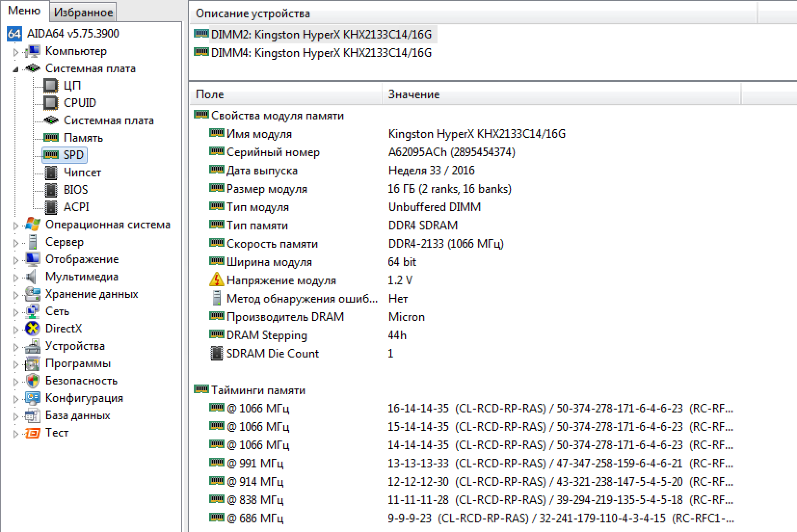Screen dimensions: 797x532
Task: Expand the DirectX tree node
Action: coord(15,330)
